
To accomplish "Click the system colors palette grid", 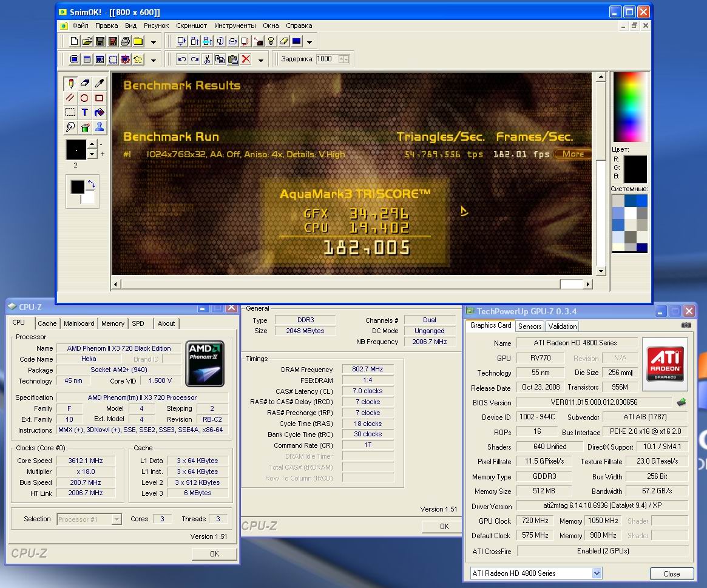I will 629,223.
